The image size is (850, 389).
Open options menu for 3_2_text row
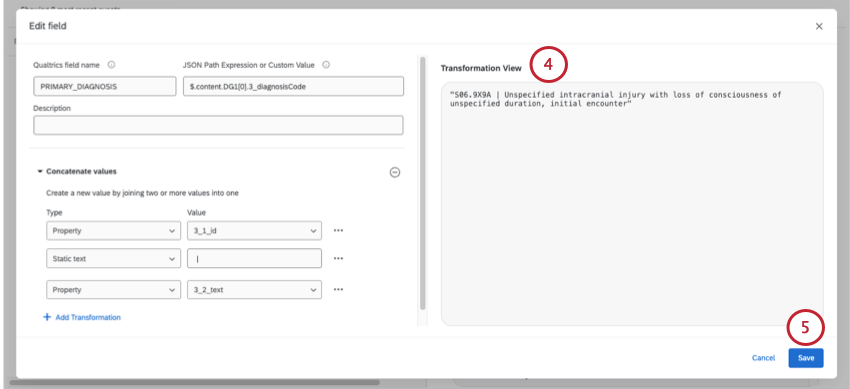pyautogui.click(x=338, y=289)
